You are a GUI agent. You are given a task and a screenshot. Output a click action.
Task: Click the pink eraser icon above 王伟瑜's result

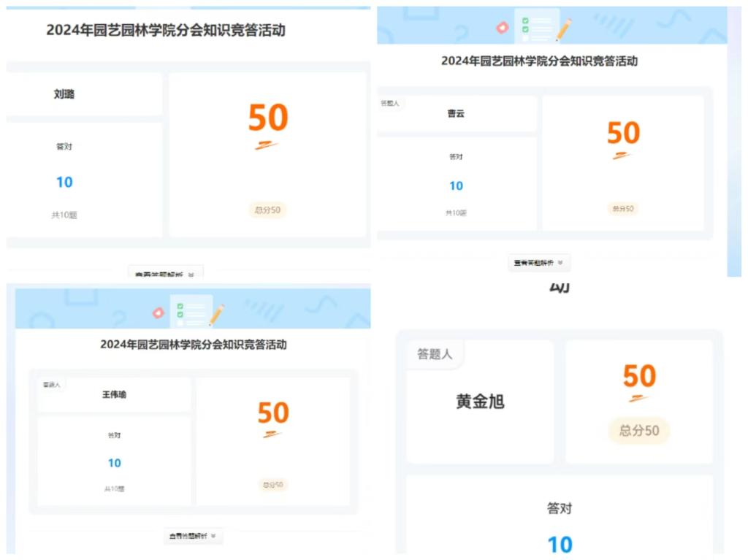(159, 313)
